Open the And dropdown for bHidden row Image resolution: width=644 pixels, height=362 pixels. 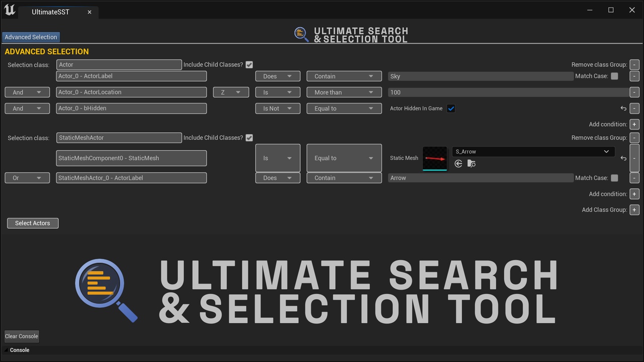coord(27,108)
